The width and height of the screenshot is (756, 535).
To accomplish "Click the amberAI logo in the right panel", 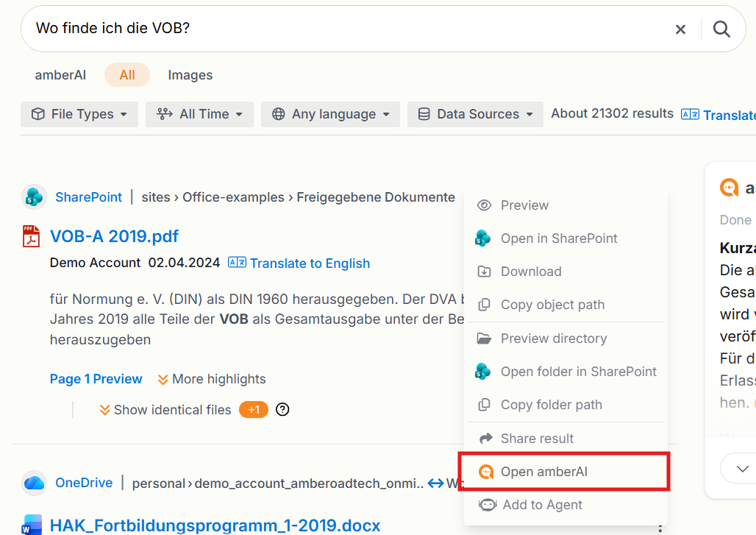I will pos(729,188).
